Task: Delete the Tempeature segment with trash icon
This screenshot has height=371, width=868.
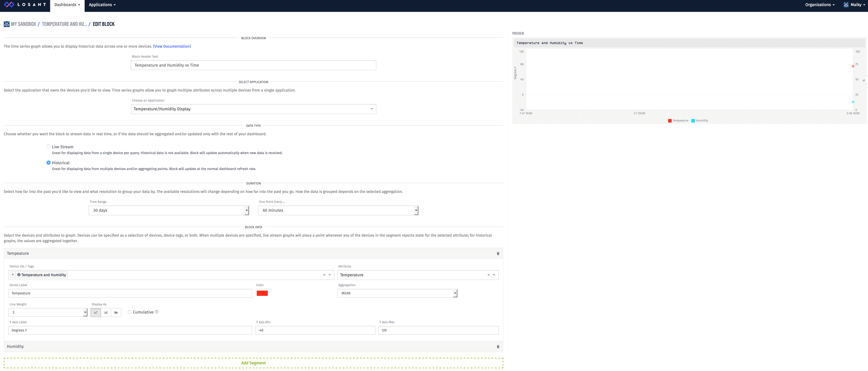Action: (498, 254)
